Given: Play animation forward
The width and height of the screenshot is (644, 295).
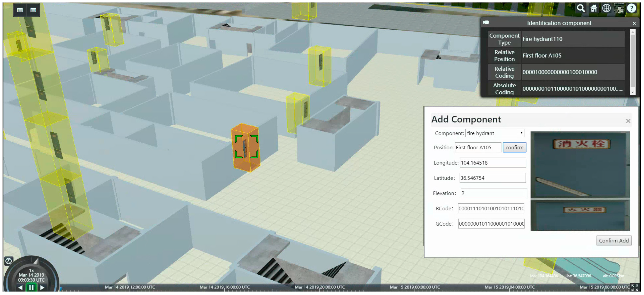Looking at the screenshot, I should 42,287.
